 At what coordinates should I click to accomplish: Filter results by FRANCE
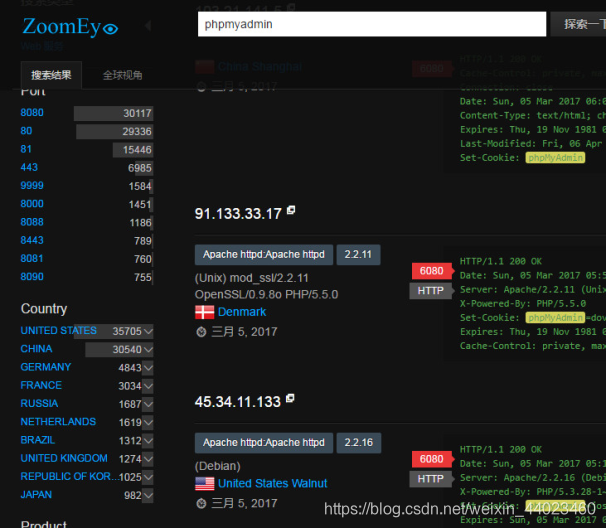pyautogui.click(x=41, y=385)
